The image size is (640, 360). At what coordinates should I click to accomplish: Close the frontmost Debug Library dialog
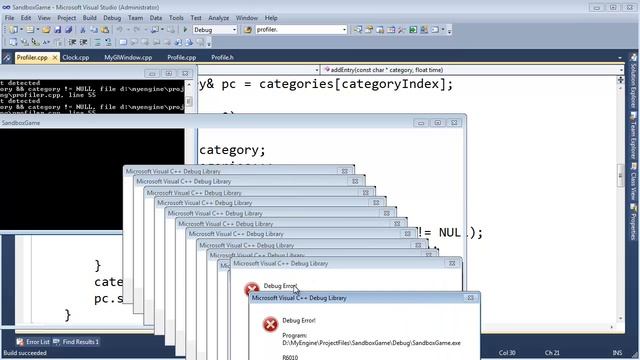pyautogui.click(x=471, y=298)
